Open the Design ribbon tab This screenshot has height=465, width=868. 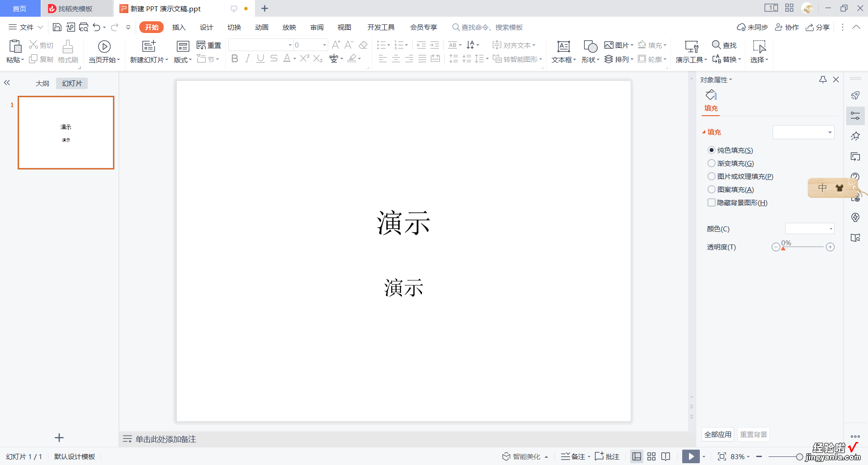click(207, 27)
